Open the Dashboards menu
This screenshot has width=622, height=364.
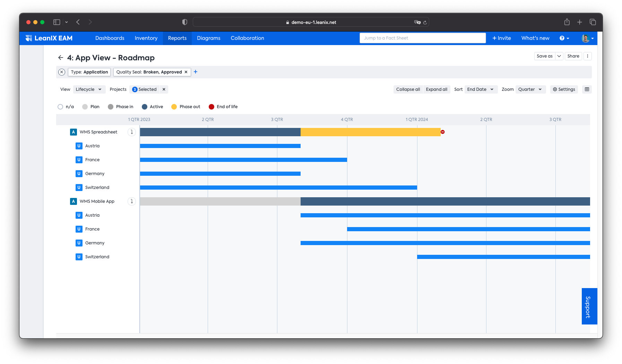[x=110, y=38]
